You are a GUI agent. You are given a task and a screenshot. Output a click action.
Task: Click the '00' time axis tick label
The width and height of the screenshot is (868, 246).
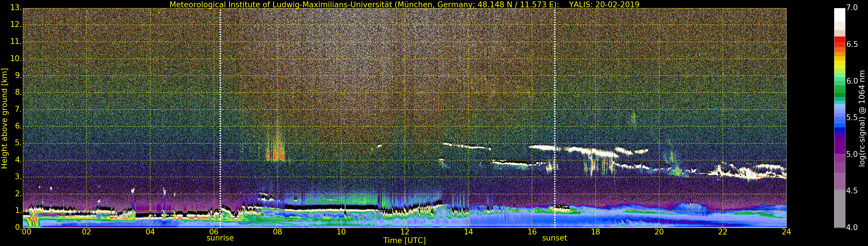coord(26,232)
